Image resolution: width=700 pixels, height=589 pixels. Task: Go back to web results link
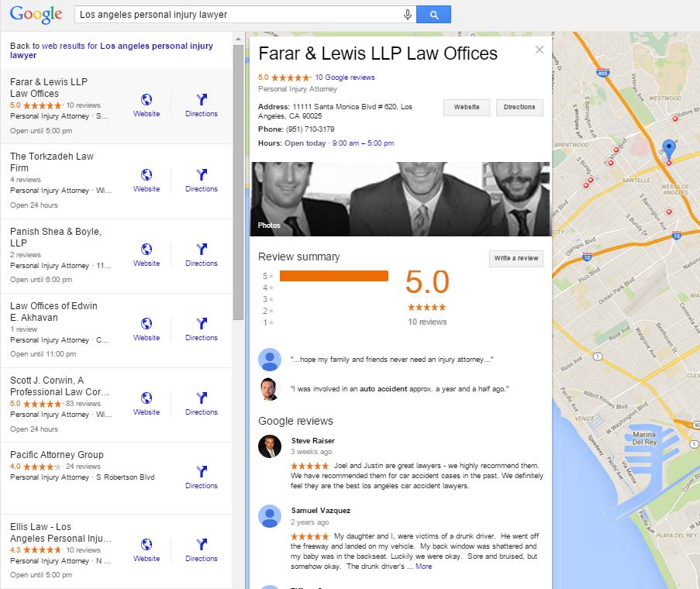(x=112, y=50)
